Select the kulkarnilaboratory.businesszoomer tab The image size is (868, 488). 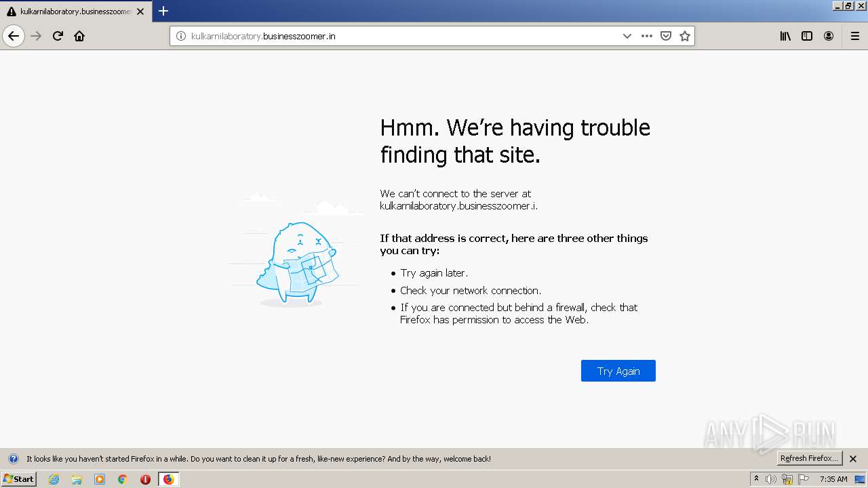click(75, 12)
